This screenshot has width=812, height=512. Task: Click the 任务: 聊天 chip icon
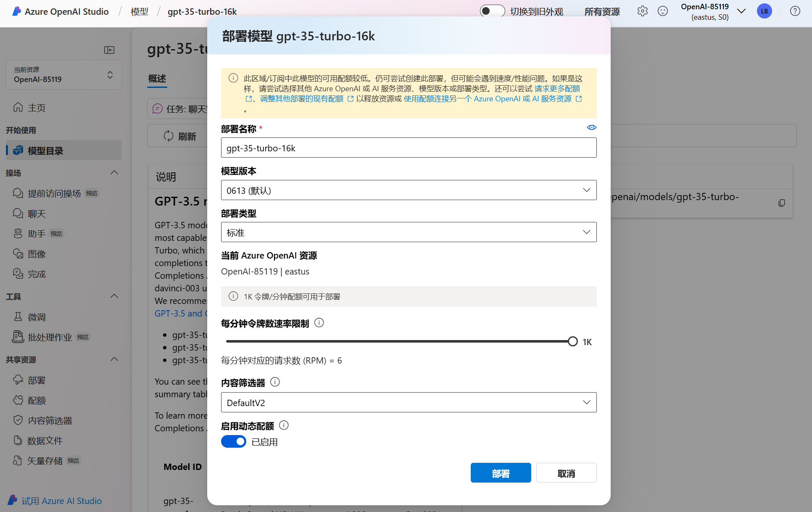(157, 109)
